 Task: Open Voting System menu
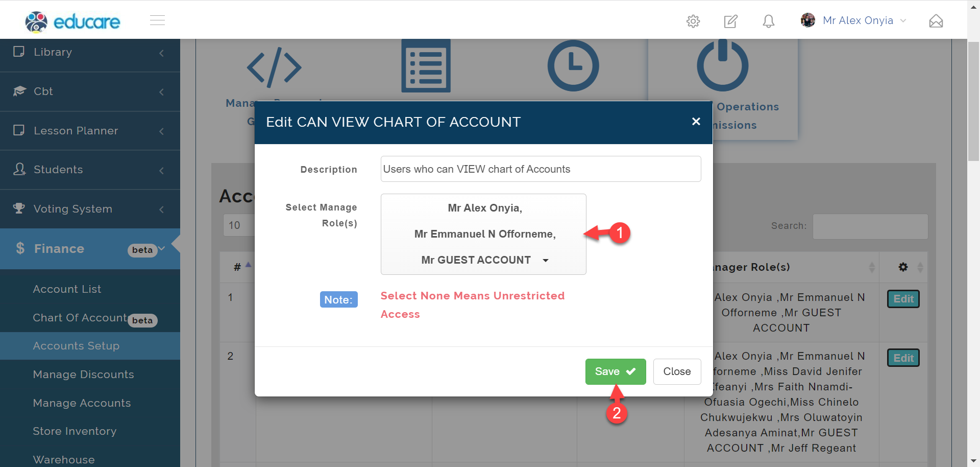click(x=90, y=209)
